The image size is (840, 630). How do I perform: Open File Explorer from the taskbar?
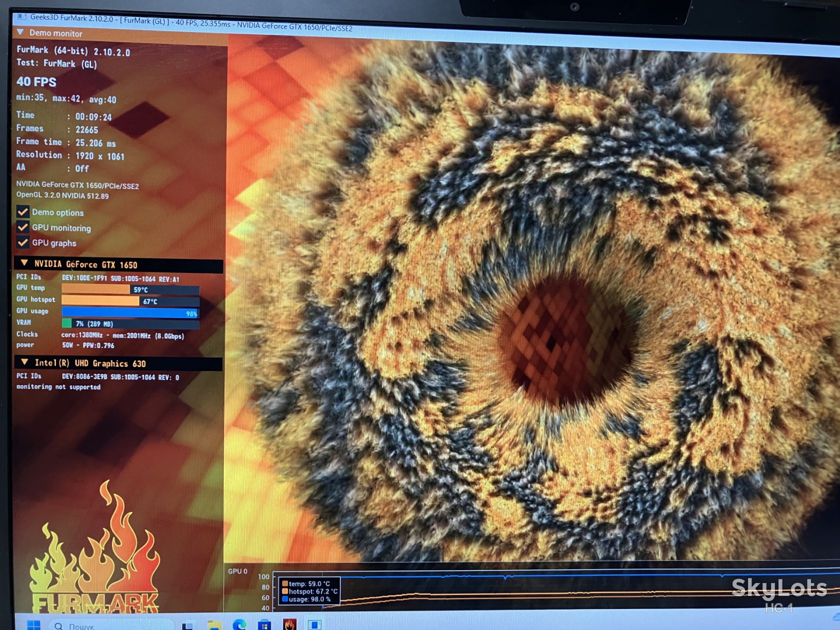click(x=214, y=625)
